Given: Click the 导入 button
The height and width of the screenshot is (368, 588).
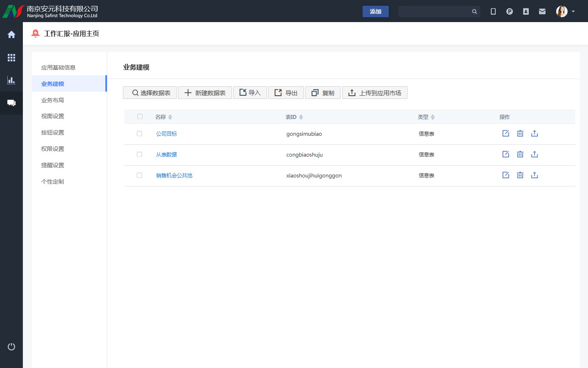Looking at the screenshot, I should click(250, 93).
